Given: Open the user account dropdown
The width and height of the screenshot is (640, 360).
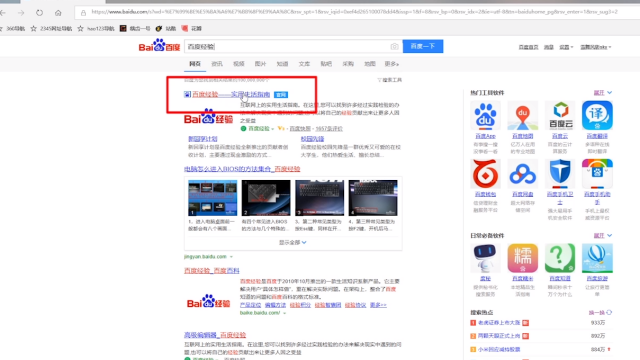Looking at the screenshot, I should (x=596, y=47).
